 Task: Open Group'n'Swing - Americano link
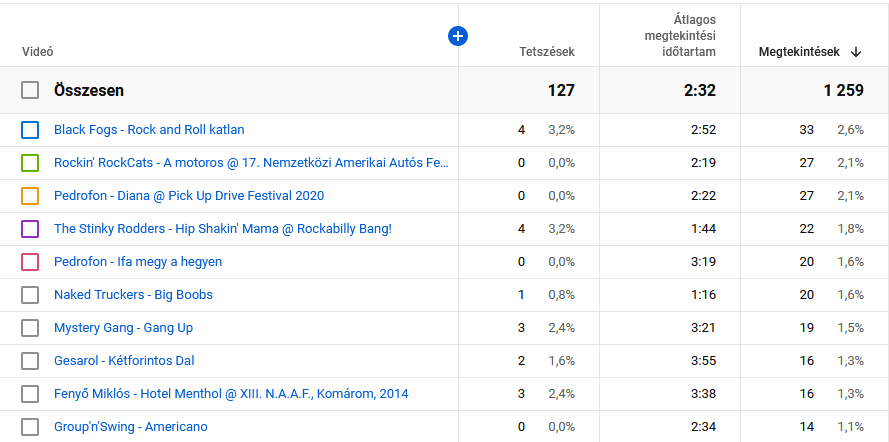click(x=130, y=427)
